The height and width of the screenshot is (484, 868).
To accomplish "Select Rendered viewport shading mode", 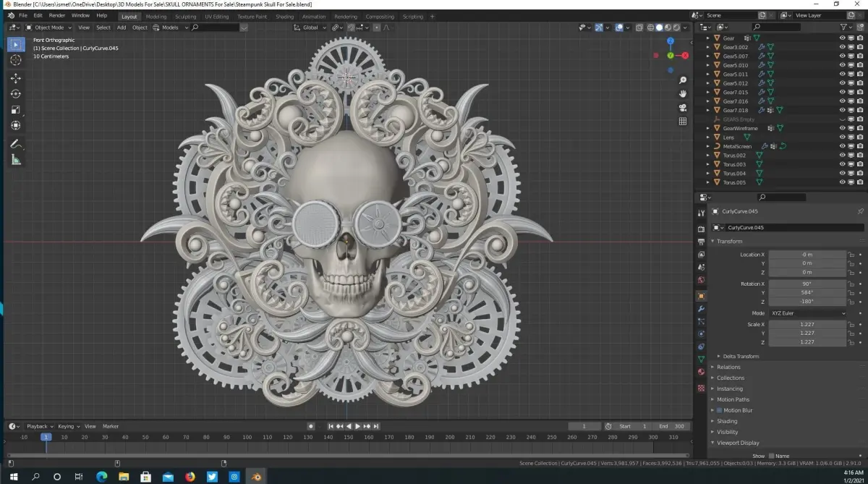I will [x=678, y=27].
